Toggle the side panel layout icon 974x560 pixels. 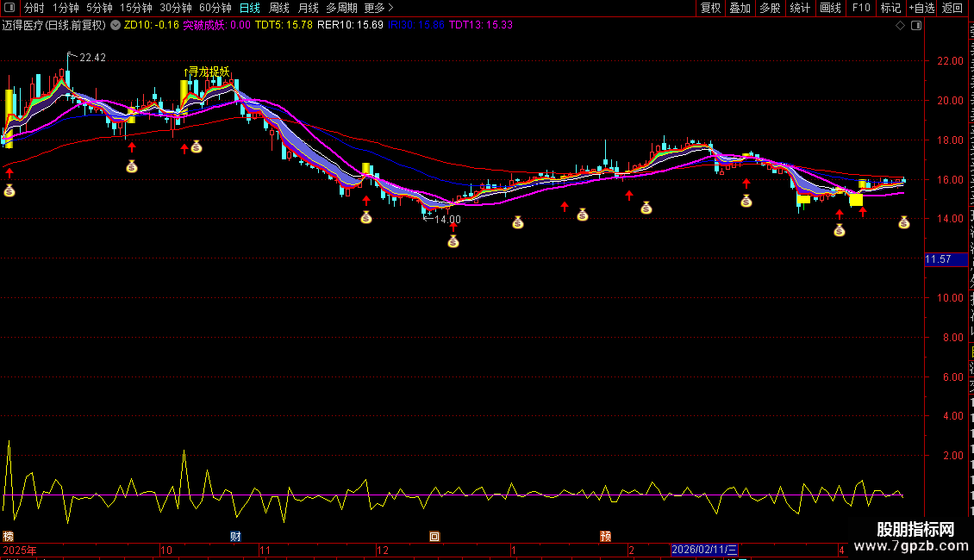pyautogui.click(x=915, y=26)
